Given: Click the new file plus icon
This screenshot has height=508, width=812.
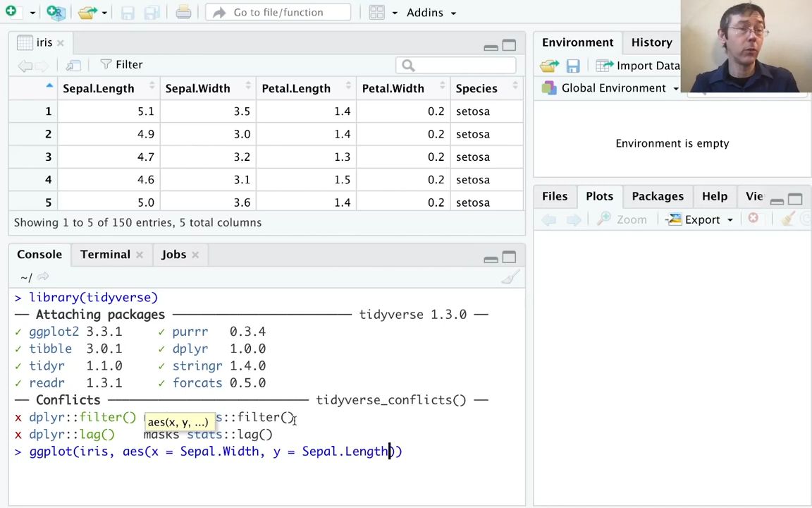Looking at the screenshot, I should coord(11,12).
